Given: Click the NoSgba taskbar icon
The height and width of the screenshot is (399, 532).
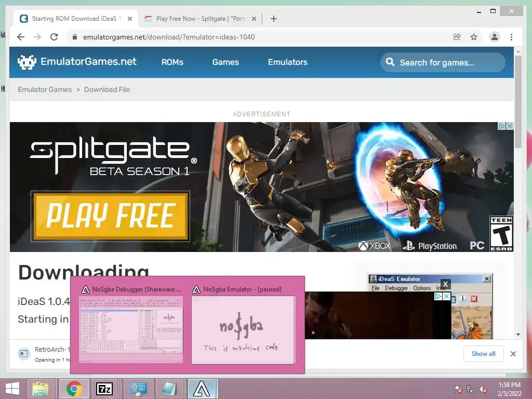Looking at the screenshot, I should tap(202, 389).
